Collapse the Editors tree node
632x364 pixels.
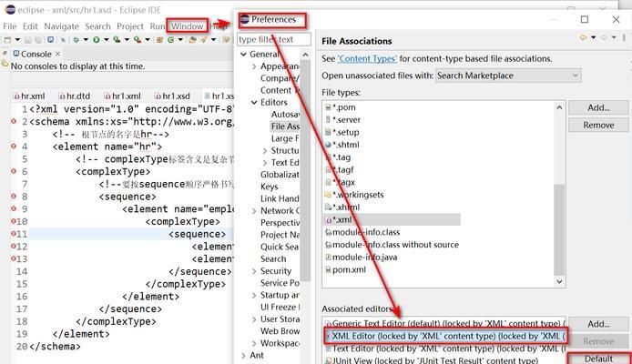coord(254,102)
